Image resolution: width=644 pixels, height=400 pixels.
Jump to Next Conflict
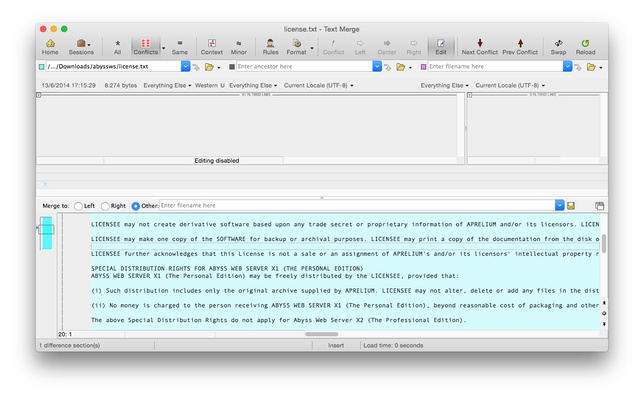coord(479,47)
